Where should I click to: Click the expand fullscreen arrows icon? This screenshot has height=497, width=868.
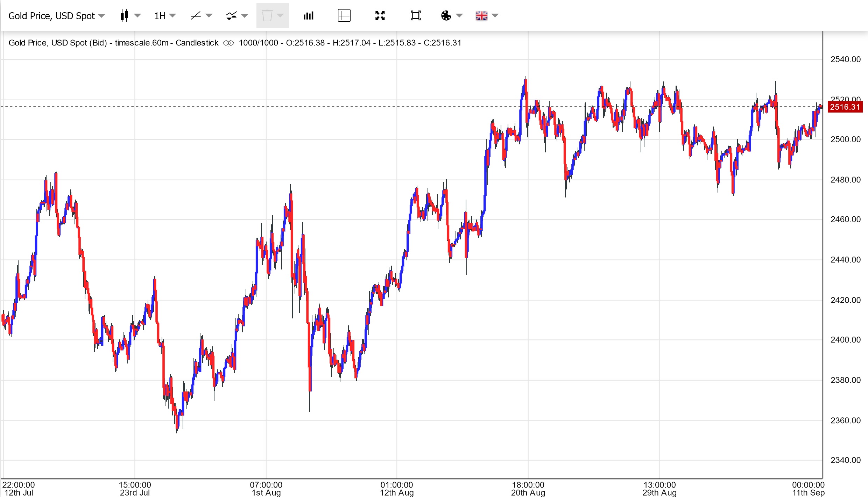click(x=380, y=16)
